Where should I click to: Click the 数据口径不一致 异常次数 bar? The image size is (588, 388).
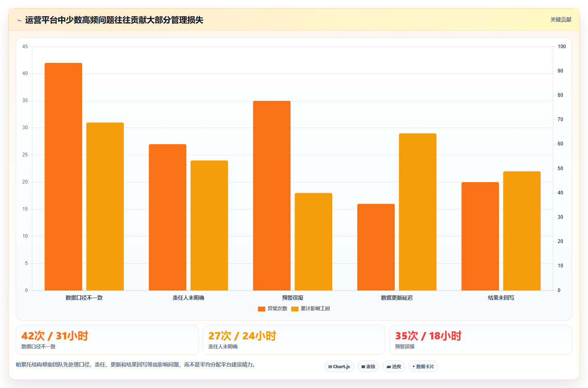[x=63, y=177]
